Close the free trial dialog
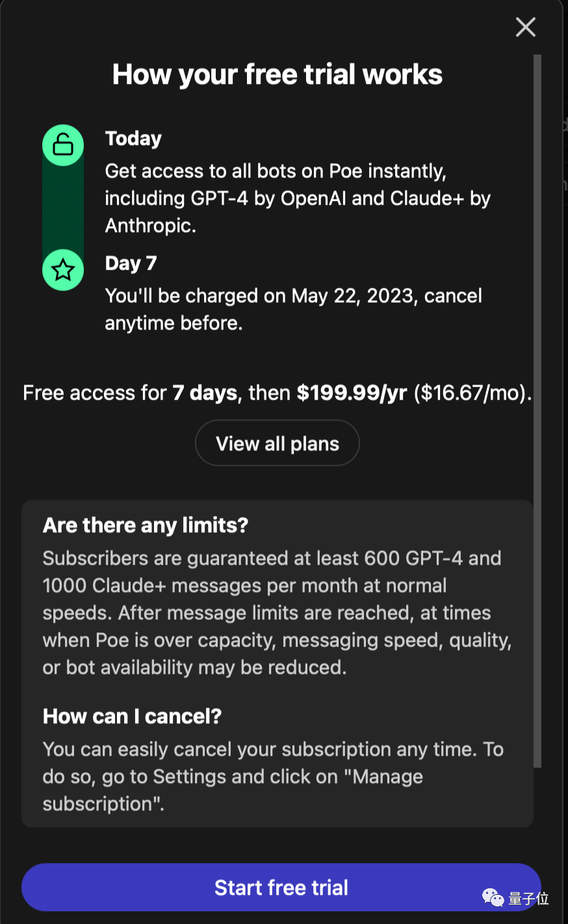 (x=525, y=27)
